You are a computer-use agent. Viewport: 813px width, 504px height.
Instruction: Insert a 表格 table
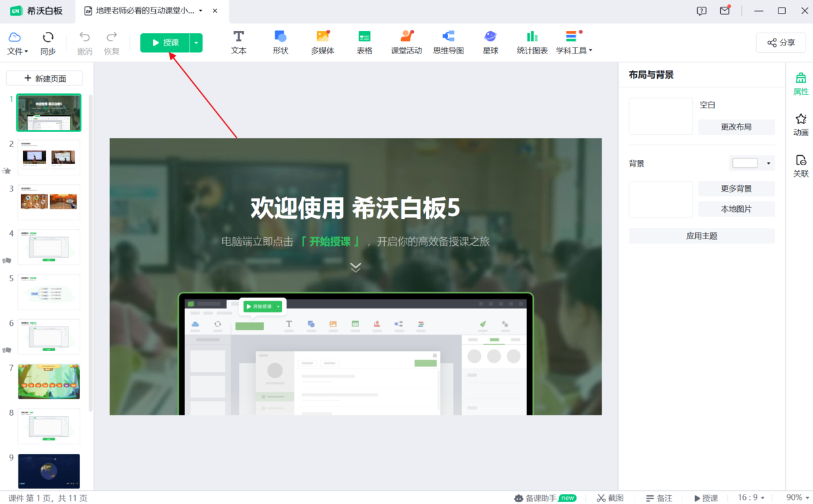(x=364, y=43)
